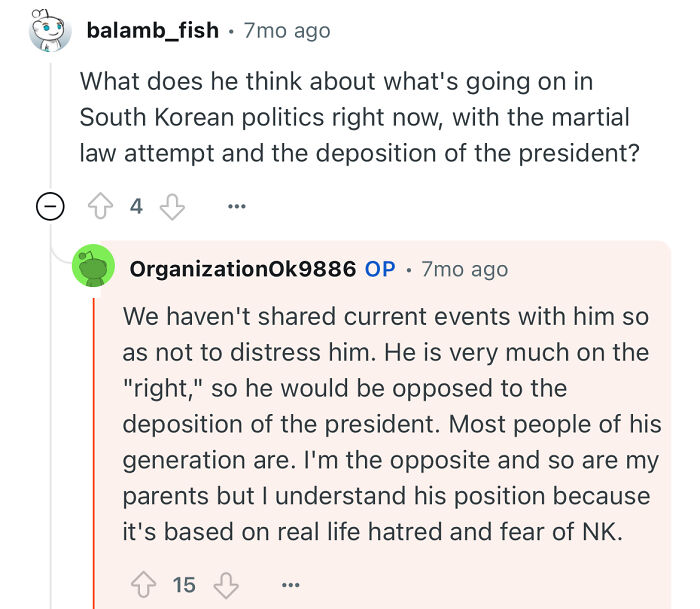Open more options on OrganizationOk9886's reply
The image size is (700, 609).
coord(290,585)
